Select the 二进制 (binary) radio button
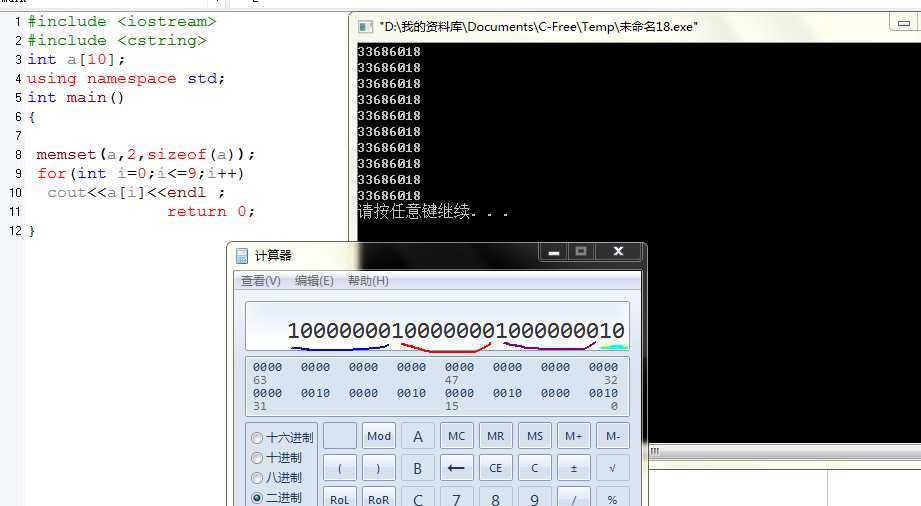The width and height of the screenshot is (921, 506). click(x=257, y=497)
